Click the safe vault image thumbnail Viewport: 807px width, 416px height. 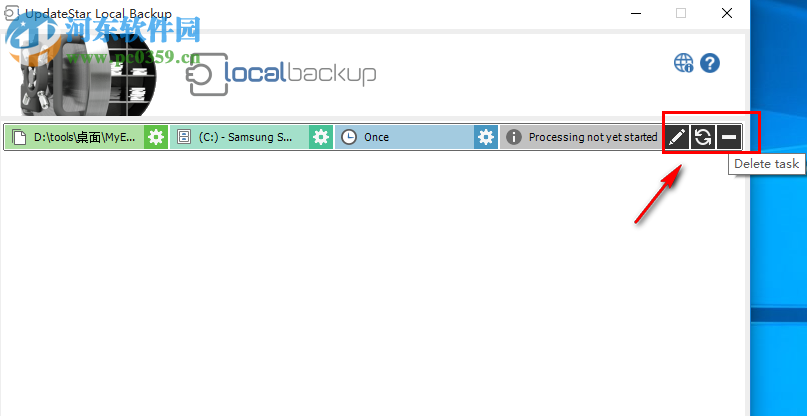(x=87, y=77)
